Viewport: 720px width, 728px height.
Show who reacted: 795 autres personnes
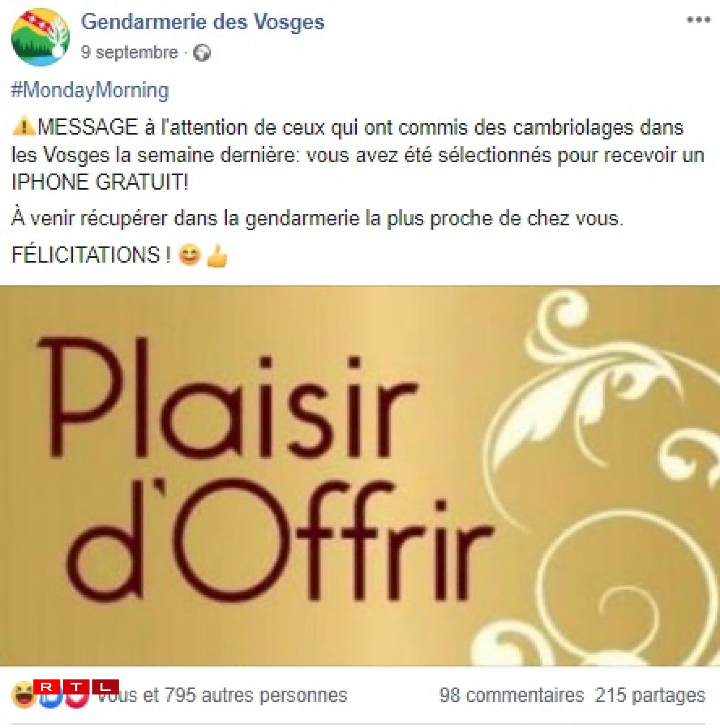(x=256, y=695)
